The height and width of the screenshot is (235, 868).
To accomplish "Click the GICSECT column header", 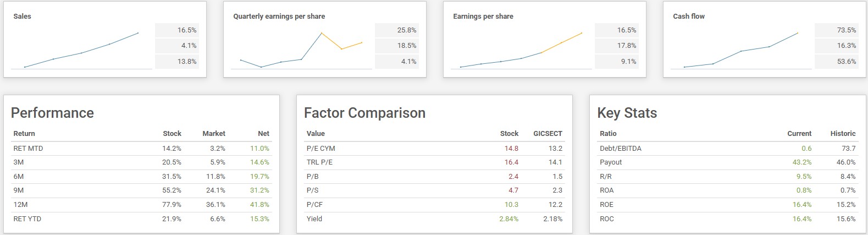I will click(548, 134).
